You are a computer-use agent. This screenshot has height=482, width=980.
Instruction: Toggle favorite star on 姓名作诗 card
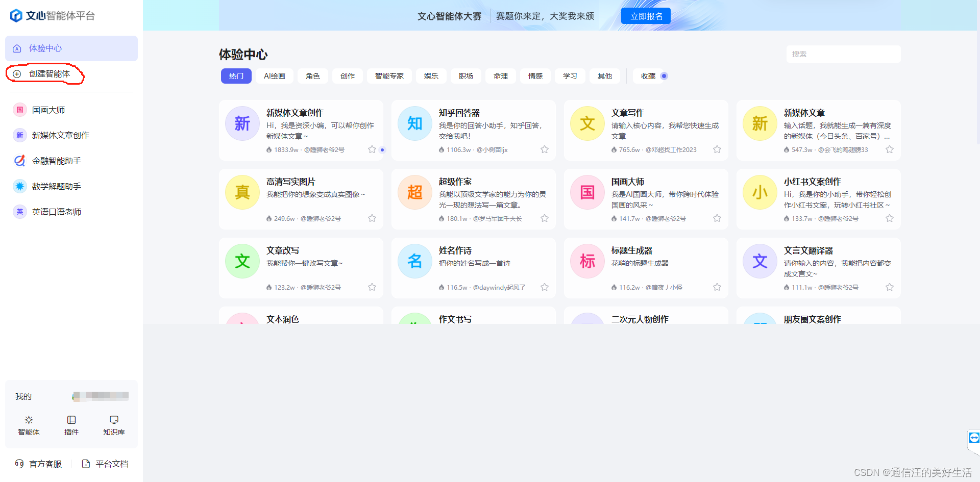tap(545, 287)
